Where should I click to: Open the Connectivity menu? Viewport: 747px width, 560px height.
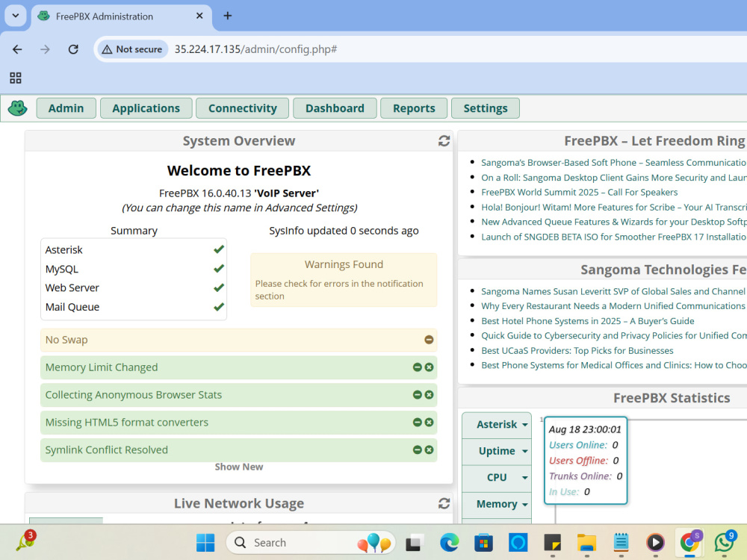click(x=243, y=108)
